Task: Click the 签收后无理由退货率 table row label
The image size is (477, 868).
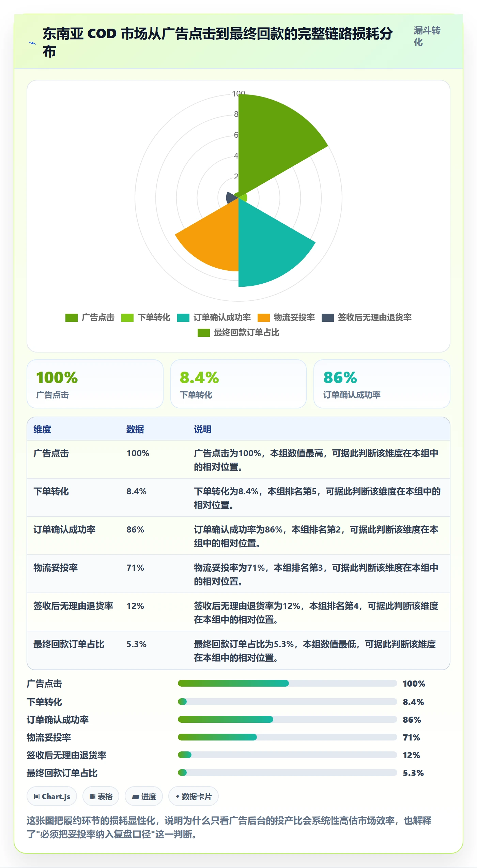Action: (x=73, y=606)
